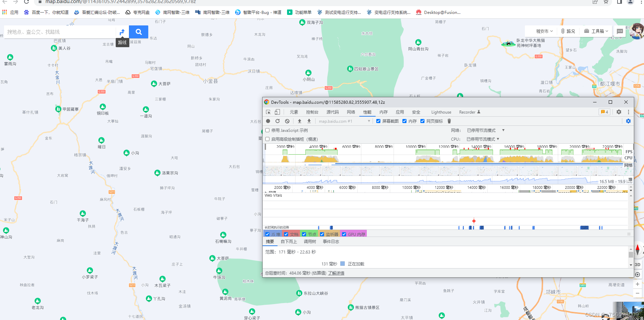Screen dimensions: 644x320
Task: Enable 启用高级绘制插桩 checkbox
Action: coord(267,139)
